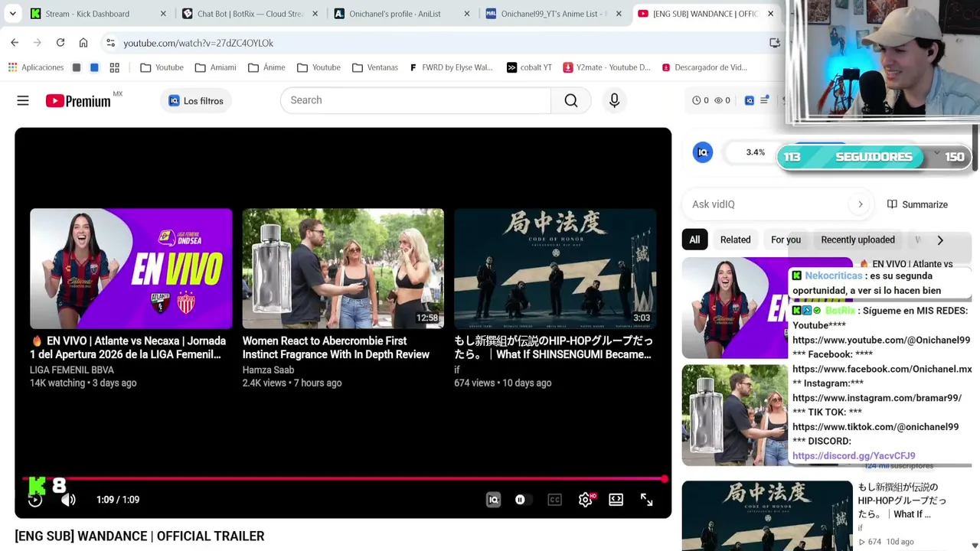Switch to the Onichanel99_YT's Anime List tab

[554, 14]
